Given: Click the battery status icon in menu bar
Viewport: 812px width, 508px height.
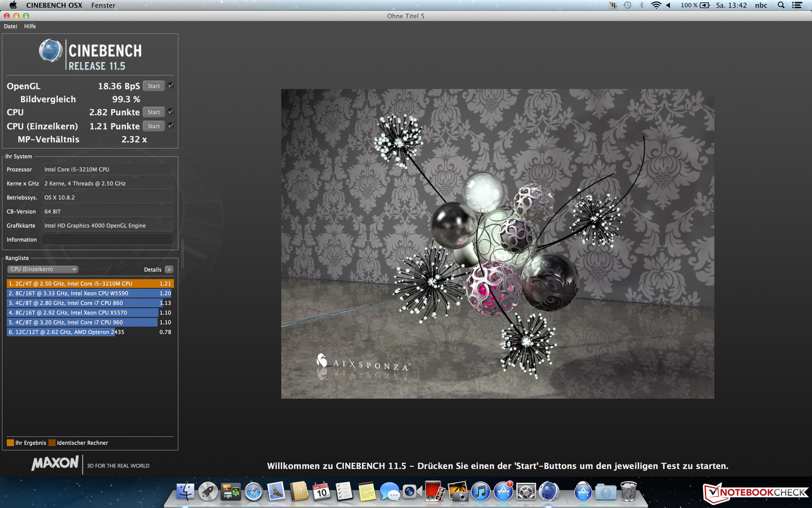Looking at the screenshot, I should point(705,5).
